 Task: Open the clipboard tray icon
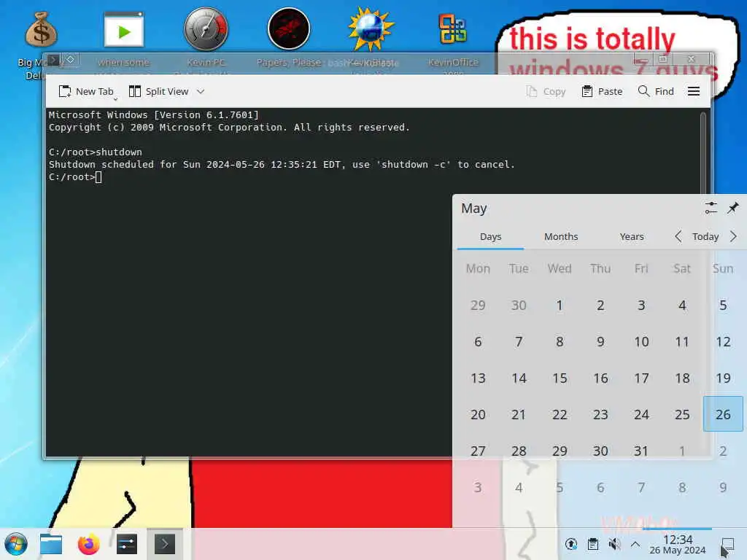pos(592,544)
